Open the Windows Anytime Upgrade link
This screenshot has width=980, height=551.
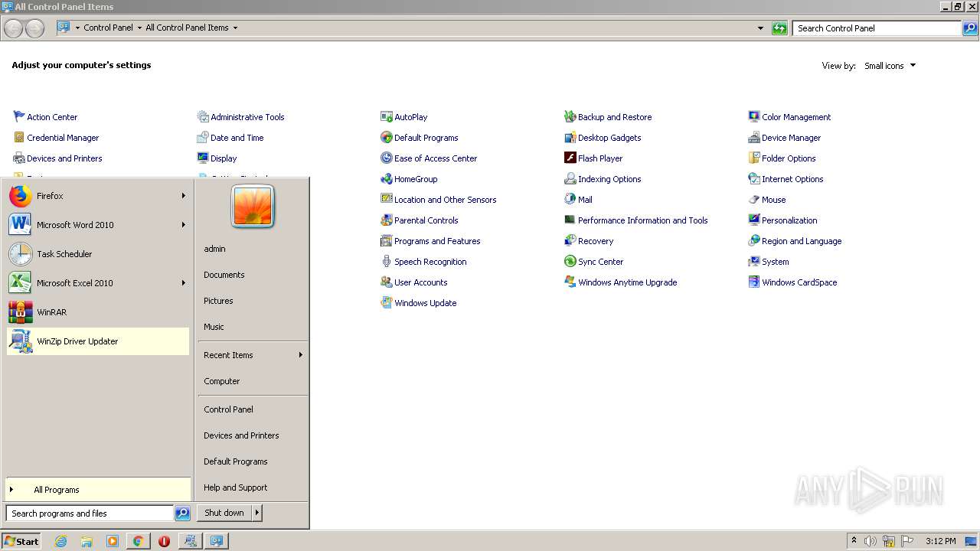pyautogui.click(x=627, y=282)
